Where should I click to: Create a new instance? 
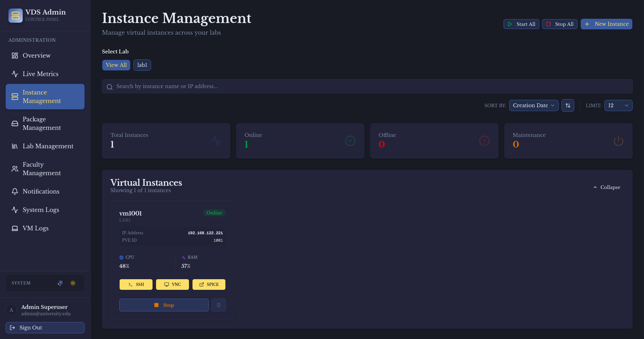(x=606, y=24)
